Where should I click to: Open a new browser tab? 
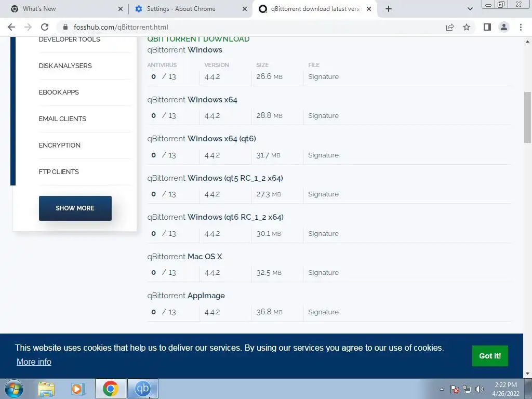coord(389,9)
